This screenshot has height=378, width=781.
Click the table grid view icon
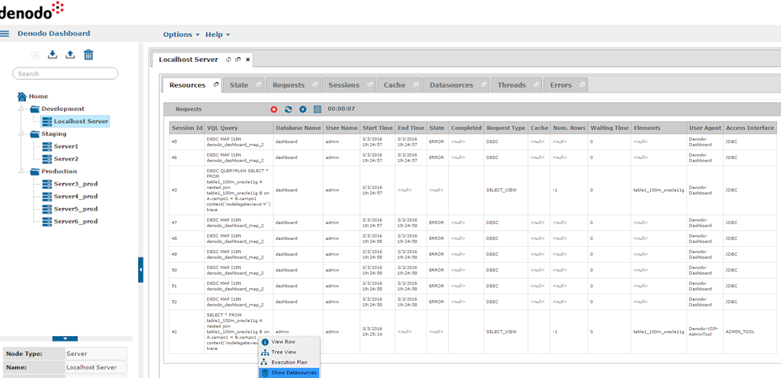click(317, 110)
